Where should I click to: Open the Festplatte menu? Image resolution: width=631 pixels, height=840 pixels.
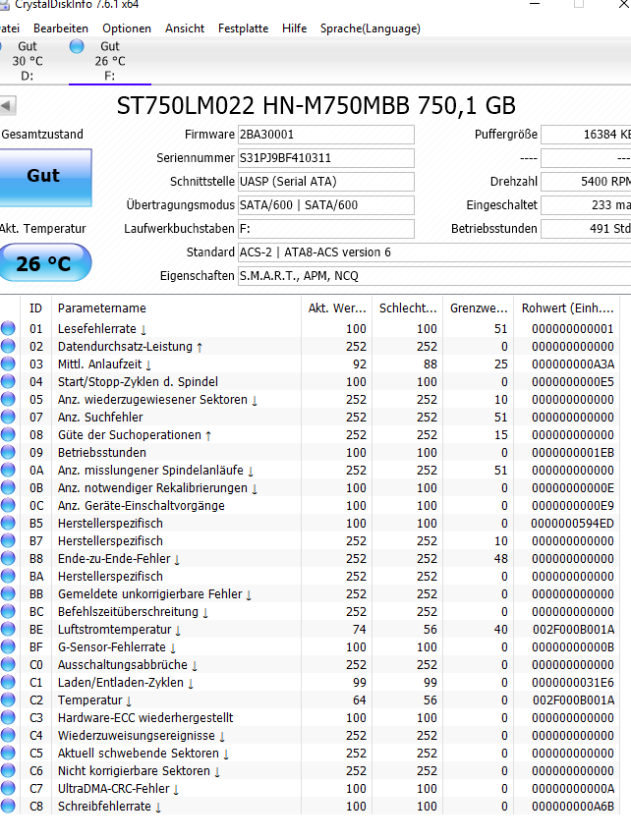tap(243, 28)
